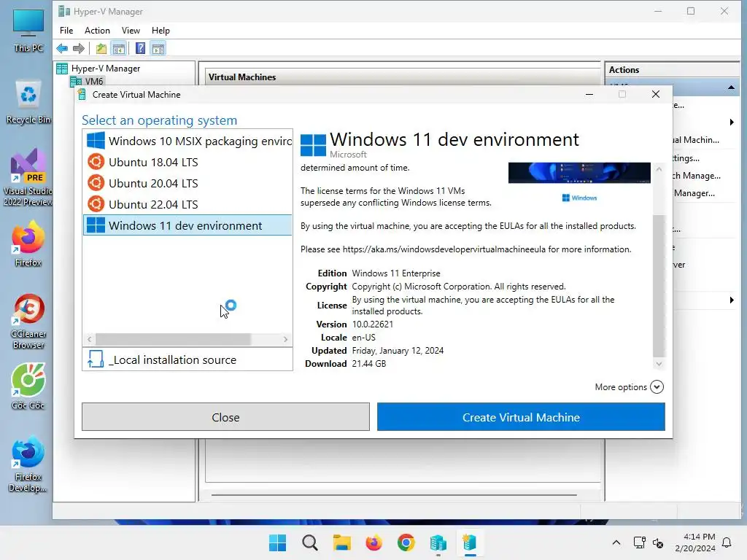Viewport: 747px width, 560px height.
Task: Open taskbar Search magnifier
Action: tap(309, 542)
